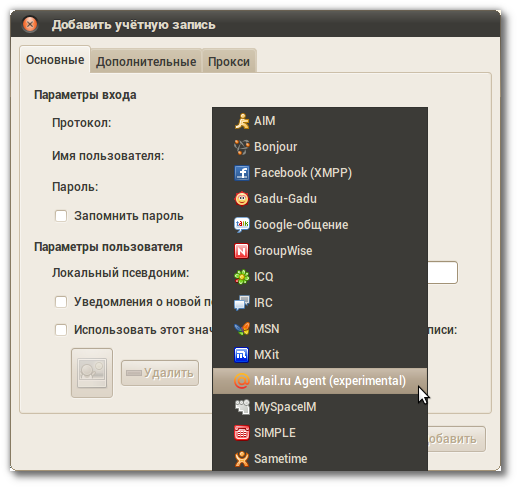Viewport: 518px width, 488px height.
Task: Select Mail.ru Agent (experimental)
Action: point(320,381)
